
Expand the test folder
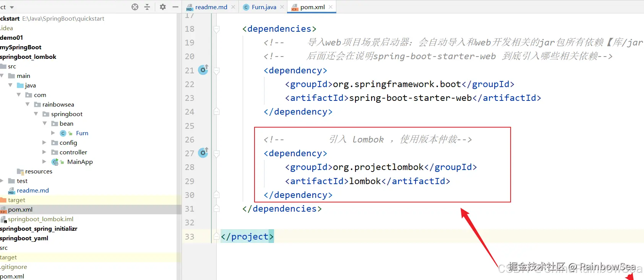[2, 181]
